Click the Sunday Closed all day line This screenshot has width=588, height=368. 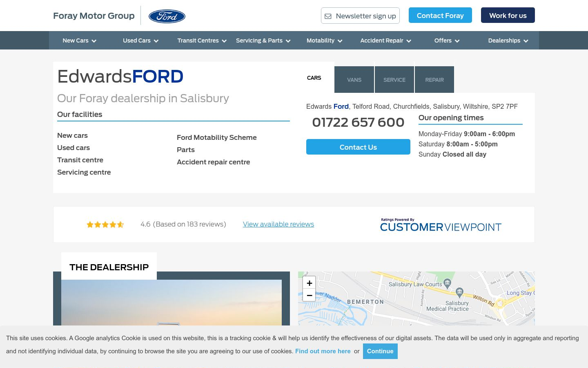(452, 154)
